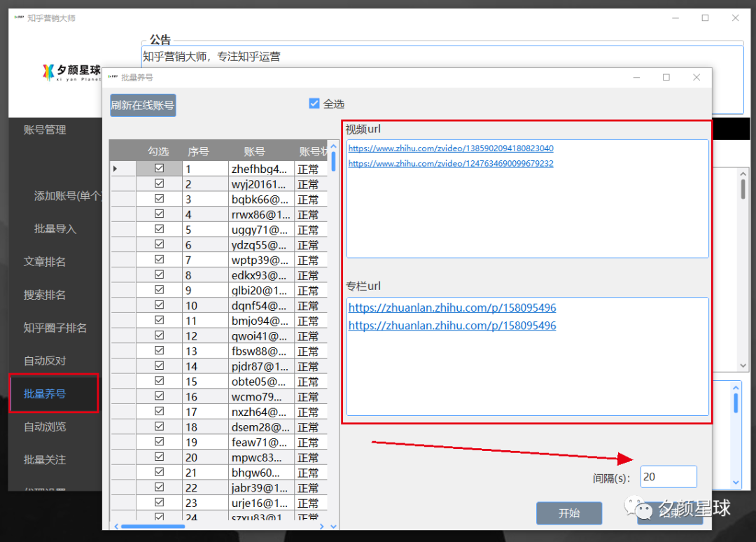Click main window lower panel scroll-up arrow

pos(736,388)
